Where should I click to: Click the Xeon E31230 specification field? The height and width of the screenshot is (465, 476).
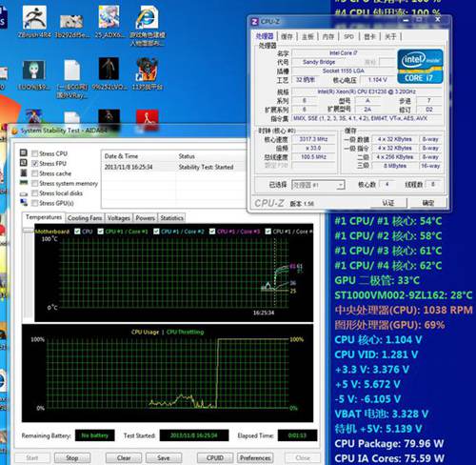[x=367, y=91]
